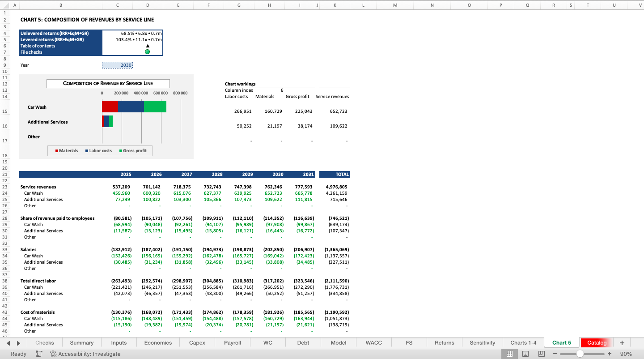Click the Chart 5 title heading cell
This screenshot has height=359, width=644.
point(87,20)
